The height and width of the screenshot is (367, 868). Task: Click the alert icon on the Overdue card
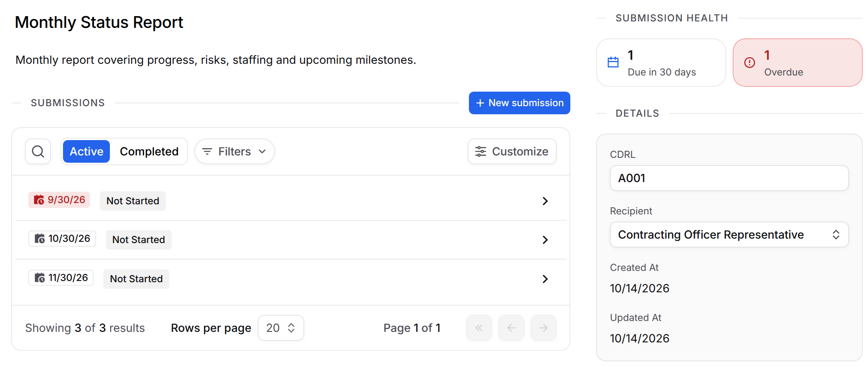tap(750, 63)
